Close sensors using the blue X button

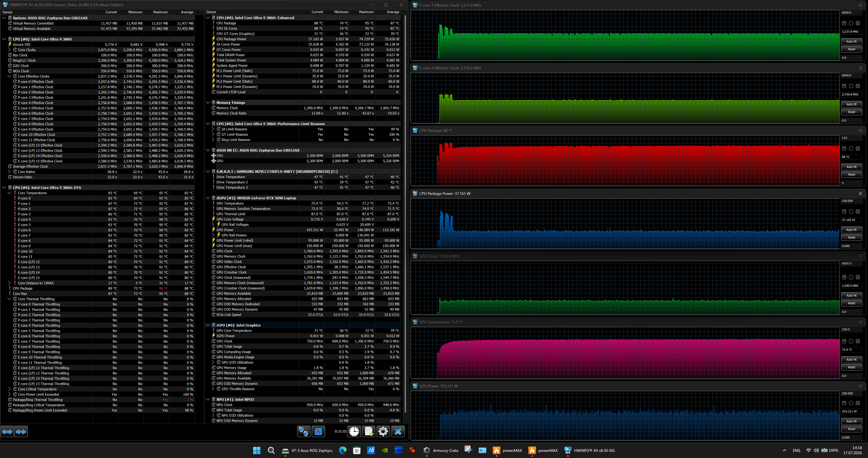click(x=398, y=431)
